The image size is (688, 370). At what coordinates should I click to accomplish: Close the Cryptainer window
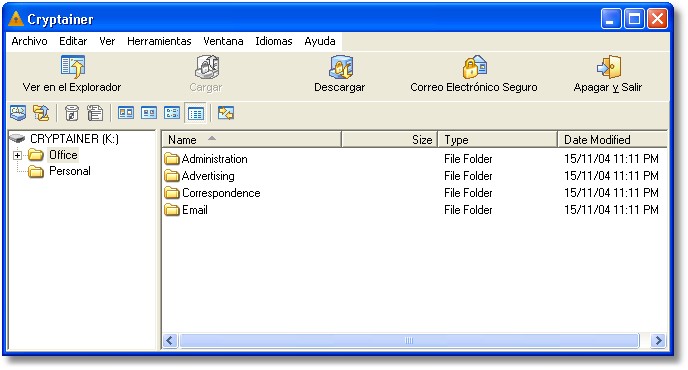(x=657, y=19)
